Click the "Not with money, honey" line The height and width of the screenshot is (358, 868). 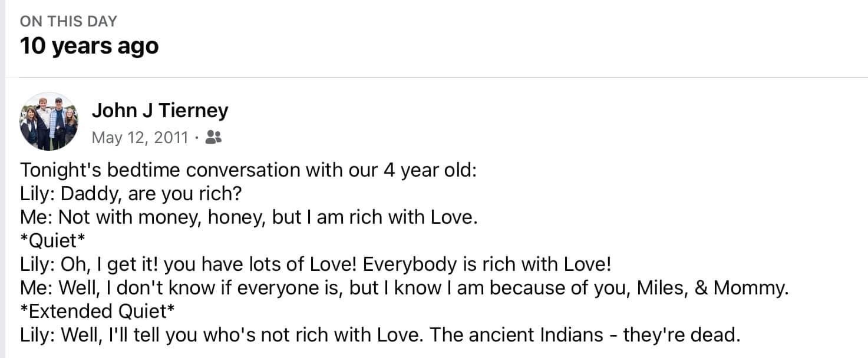248,217
